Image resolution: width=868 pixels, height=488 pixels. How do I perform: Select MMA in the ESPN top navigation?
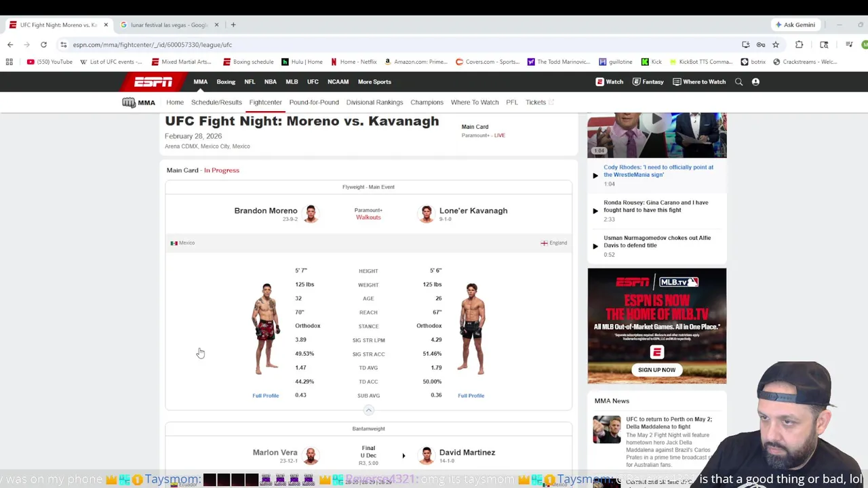point(201,82)
